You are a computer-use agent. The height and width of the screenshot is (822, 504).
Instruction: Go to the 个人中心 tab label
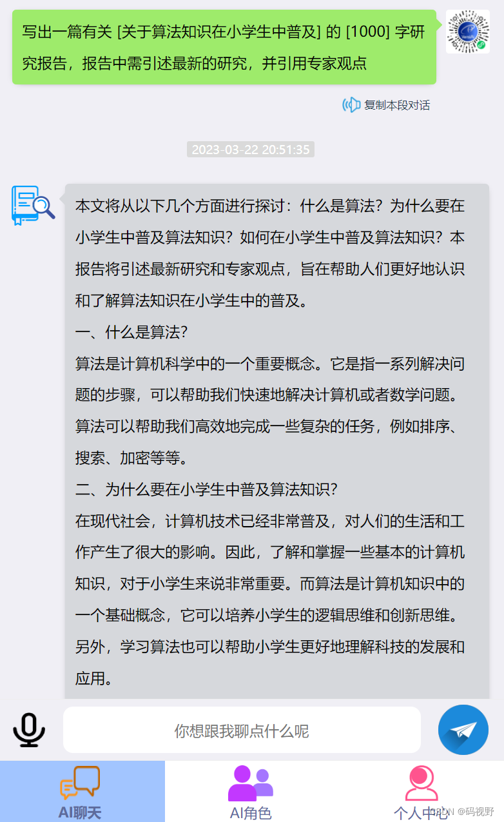click(x=421, y=813)
